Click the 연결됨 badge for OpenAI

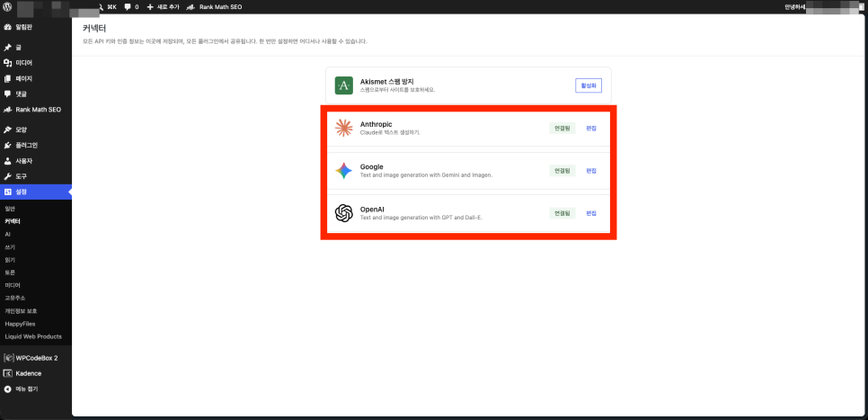pos(562,213)
